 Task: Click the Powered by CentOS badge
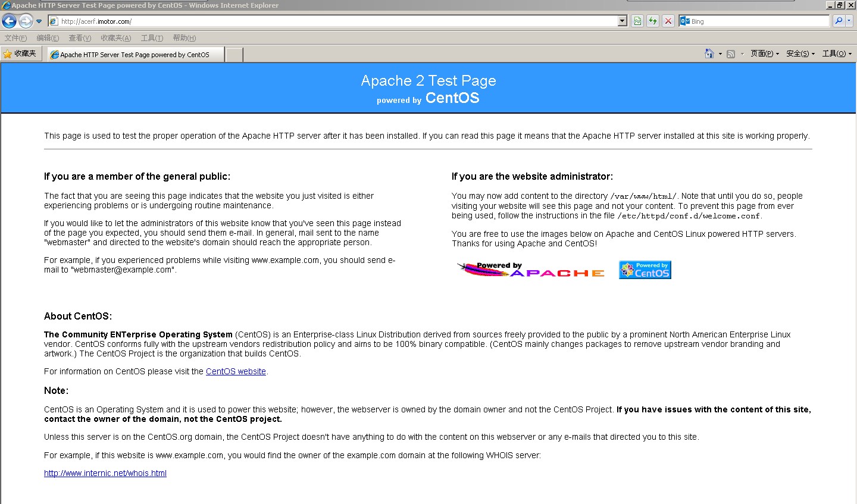click(x=645, y=270)
